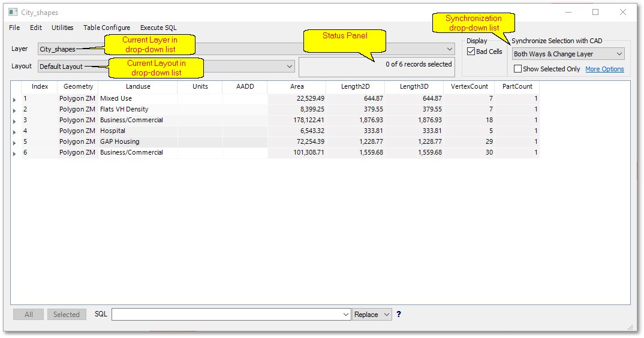The image size is (644, 338).
Task: Open the Utilities menu
Action: [x=62, y=28]
